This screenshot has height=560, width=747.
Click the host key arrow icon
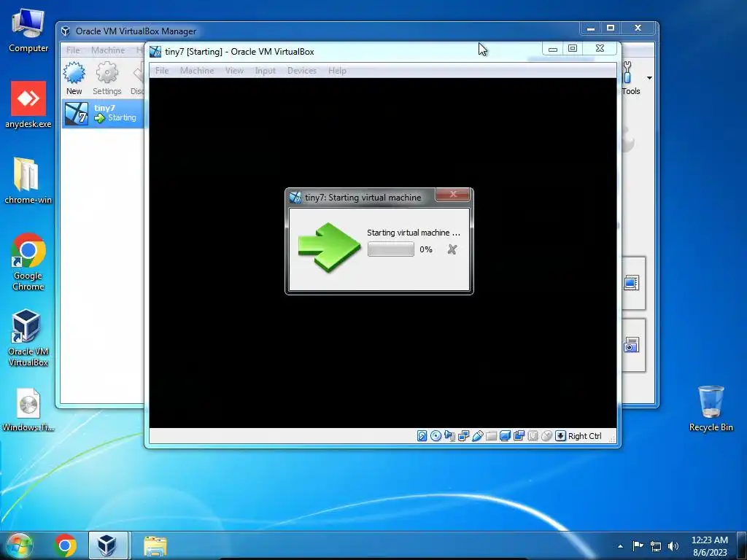pyautogui.click(x=561, y=436)
